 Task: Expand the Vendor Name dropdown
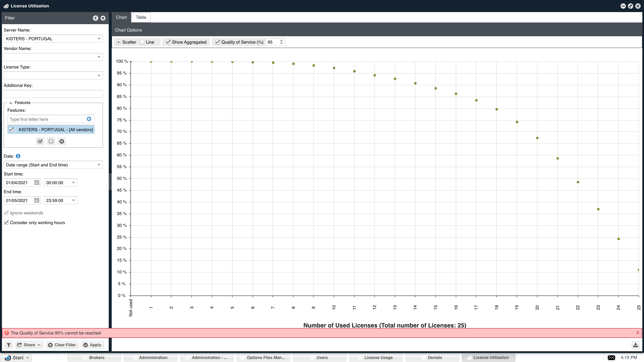click(99, 57)
